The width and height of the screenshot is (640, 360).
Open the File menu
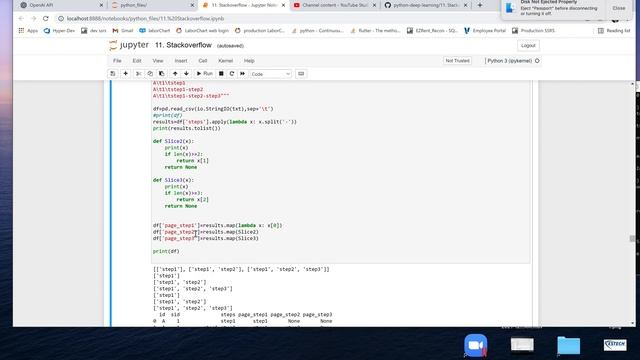[x=117, y=61]
